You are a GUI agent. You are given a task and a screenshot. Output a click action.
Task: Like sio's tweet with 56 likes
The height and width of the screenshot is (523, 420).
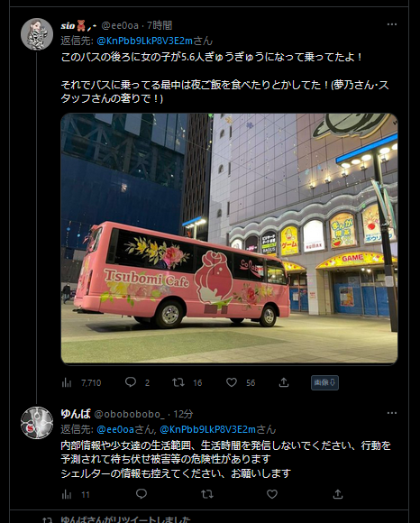[x=232, y=382]
